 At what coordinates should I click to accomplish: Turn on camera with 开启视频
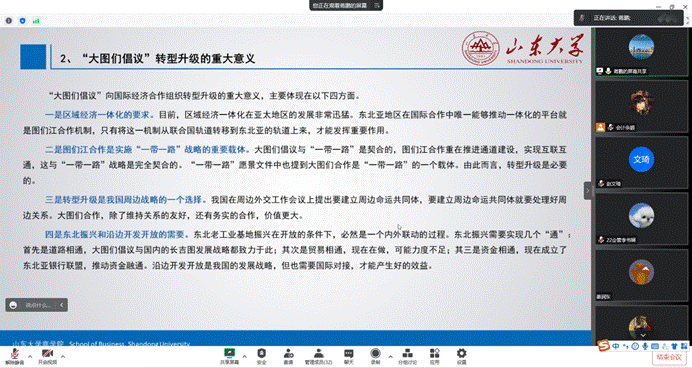[x=47, y=356]
